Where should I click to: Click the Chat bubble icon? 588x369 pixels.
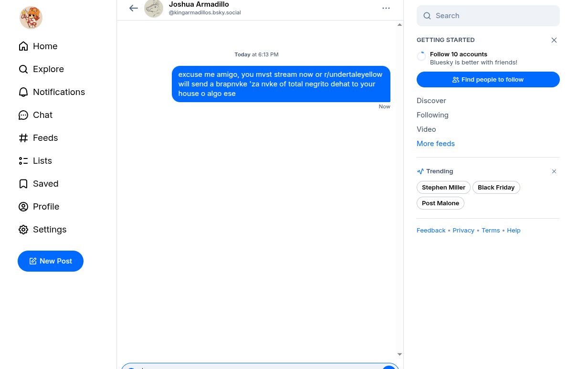coord(23,115)
